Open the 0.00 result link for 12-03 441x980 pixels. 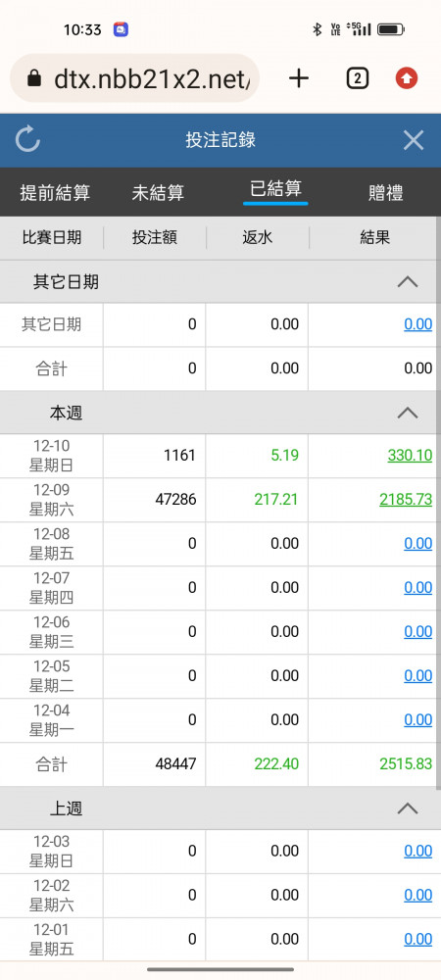pos(417,852)
